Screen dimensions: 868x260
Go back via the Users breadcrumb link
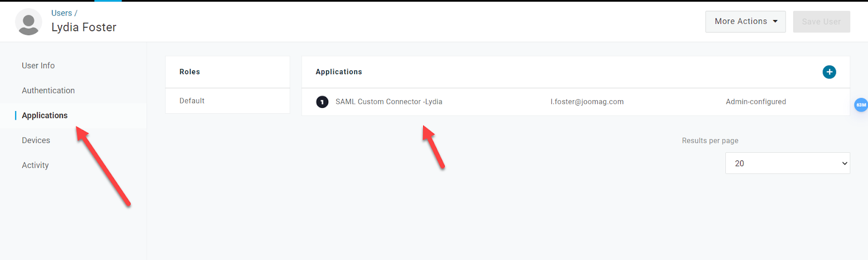pyautogui.click(x=61, y=13)
